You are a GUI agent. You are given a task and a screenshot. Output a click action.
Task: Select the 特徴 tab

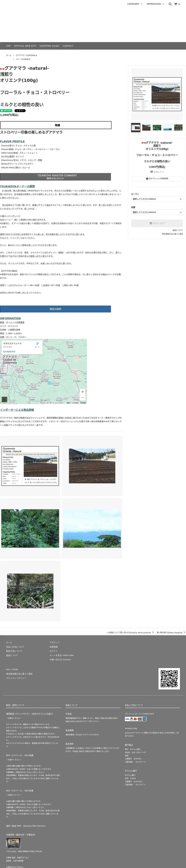(x=56, y=125)
